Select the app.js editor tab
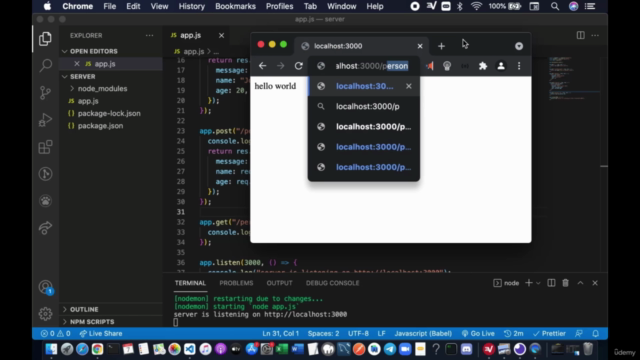640x360 pixels. (x=191, y=36)
